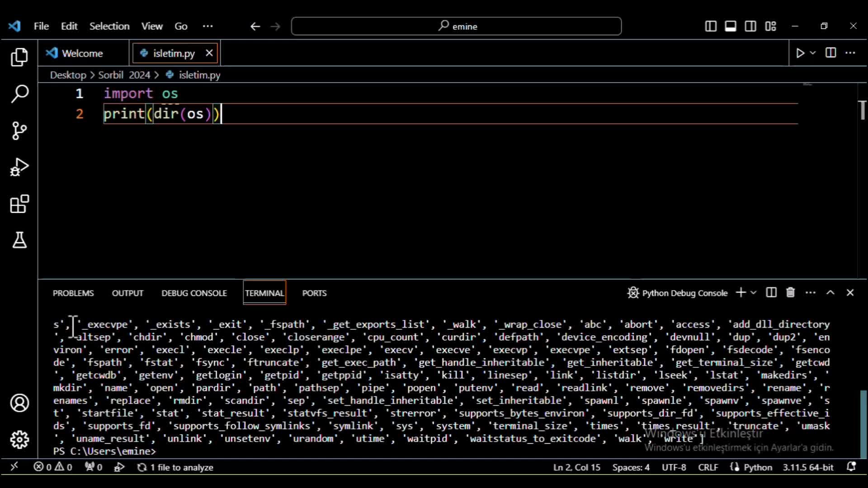The image size is (868, 488).
Task: Open the Edit menu
Action: (69, 26)
